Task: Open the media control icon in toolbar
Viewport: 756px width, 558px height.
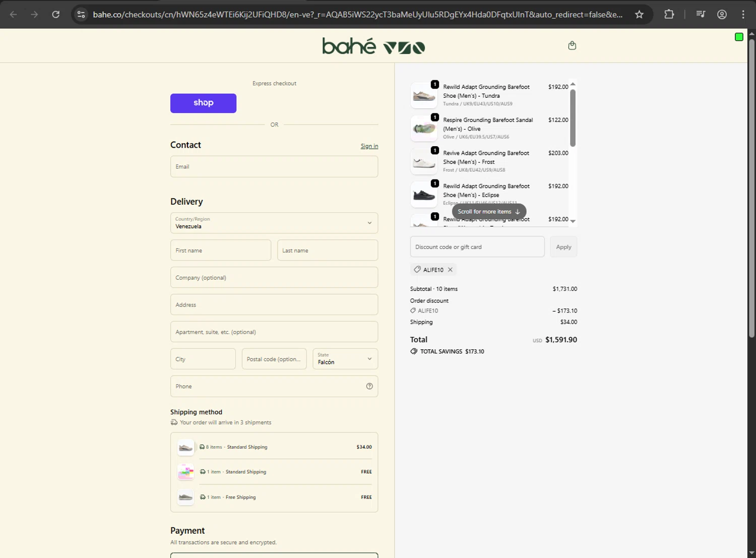Action: pos(701,14)
